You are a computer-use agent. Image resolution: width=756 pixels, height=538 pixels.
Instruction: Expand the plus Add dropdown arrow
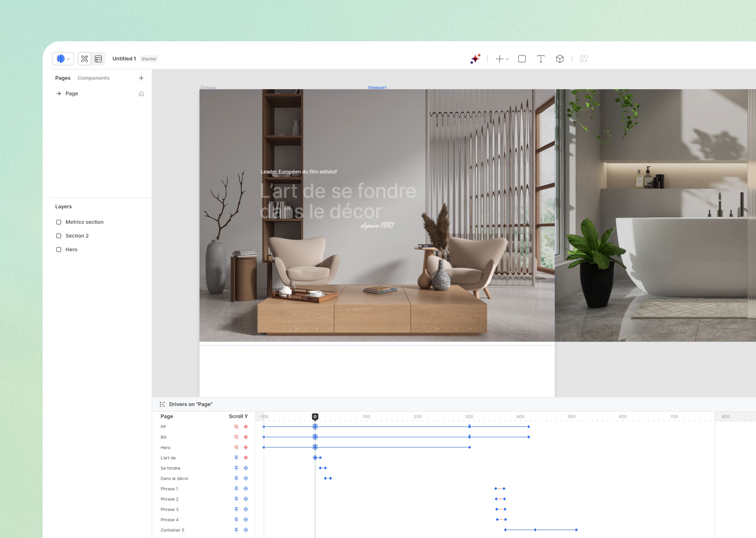(x=507, y=59)
